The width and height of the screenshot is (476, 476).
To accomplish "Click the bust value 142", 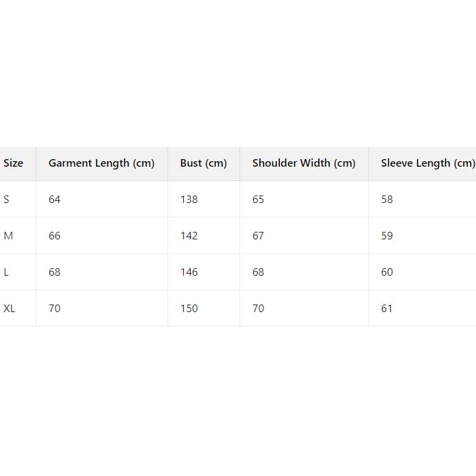I will (189, 236).
